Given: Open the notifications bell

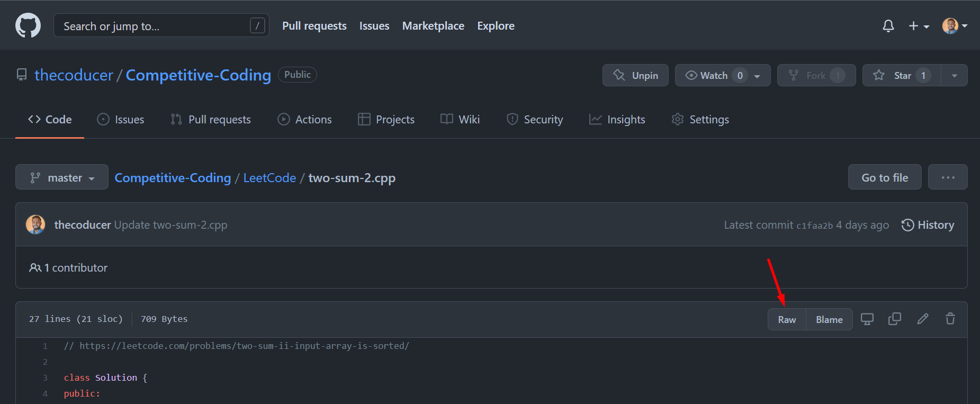Looking at the screenshot, I should pos(888,26).
